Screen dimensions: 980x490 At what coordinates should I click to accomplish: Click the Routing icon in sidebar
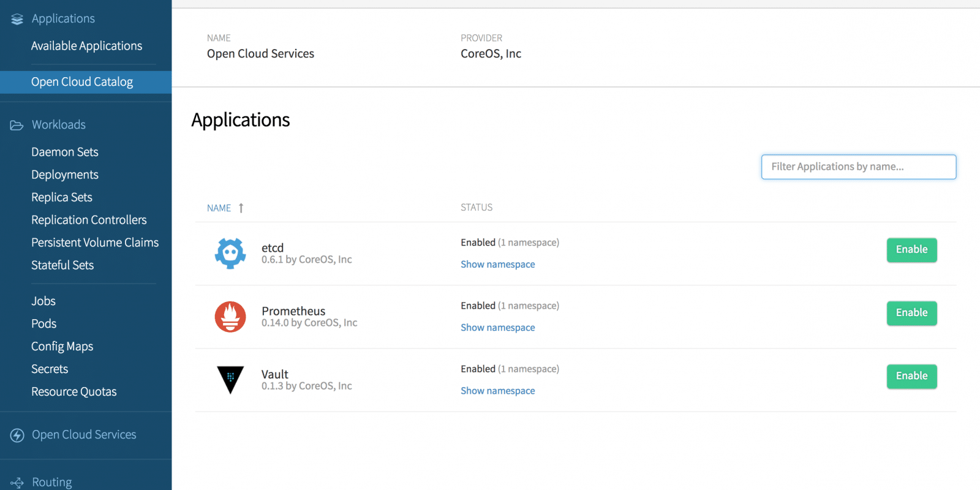[17, 483]
